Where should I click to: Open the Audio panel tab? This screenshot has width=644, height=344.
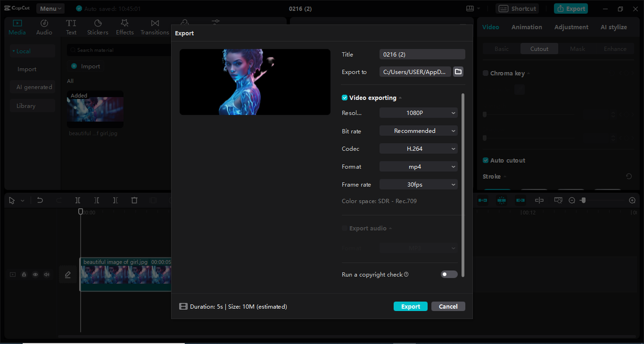pos(44,27)
